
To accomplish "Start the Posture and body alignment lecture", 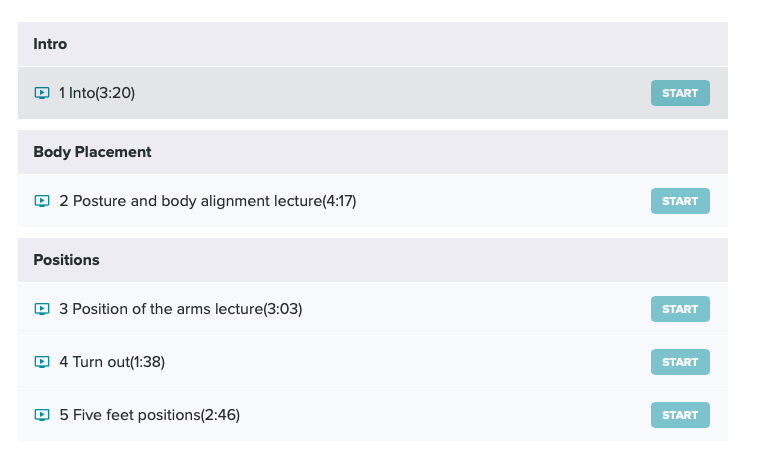I will [680, 201].
